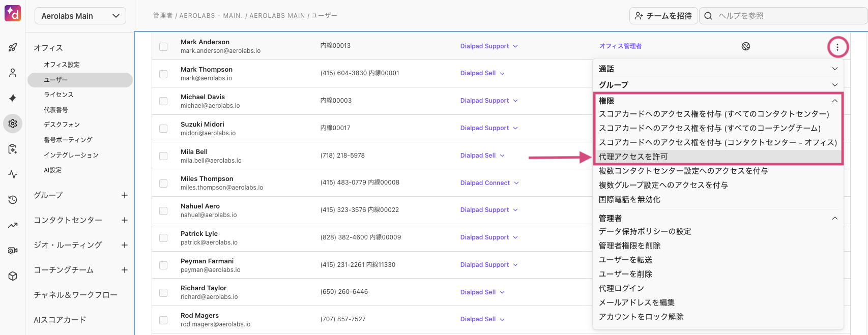
Task: Select メールアドレスを編集 in menu
Action: point(636,302)
